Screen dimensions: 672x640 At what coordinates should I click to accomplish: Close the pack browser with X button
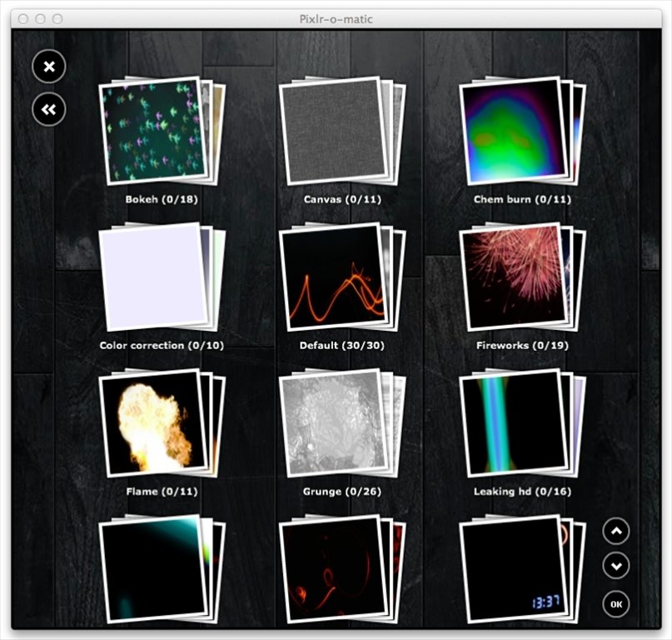tap(49, 67)
